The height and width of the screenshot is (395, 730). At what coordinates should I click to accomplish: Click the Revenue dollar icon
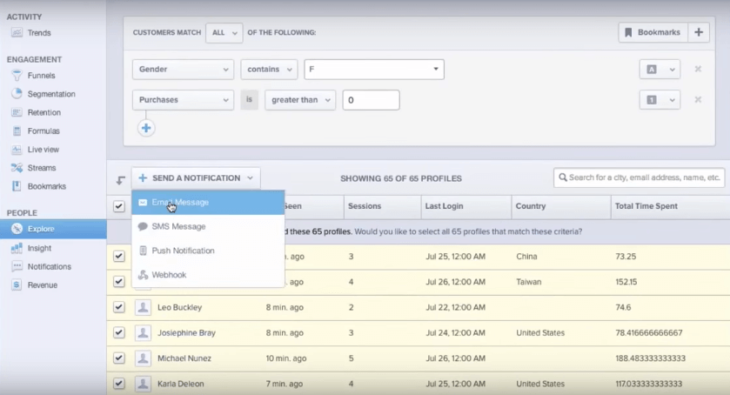point(17,285)
